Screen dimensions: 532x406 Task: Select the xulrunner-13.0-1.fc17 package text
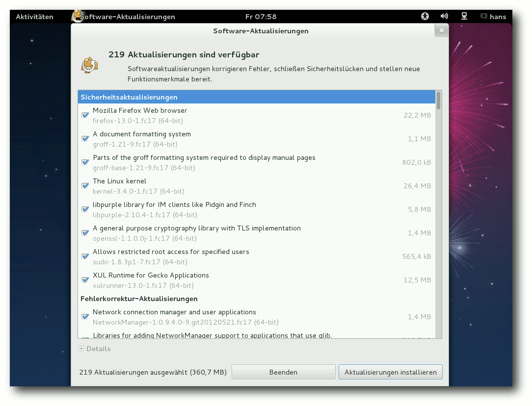click(143, 285)
